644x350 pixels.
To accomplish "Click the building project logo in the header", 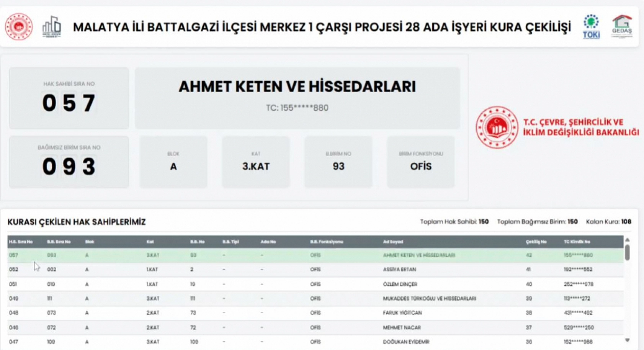I will [52, 27].
